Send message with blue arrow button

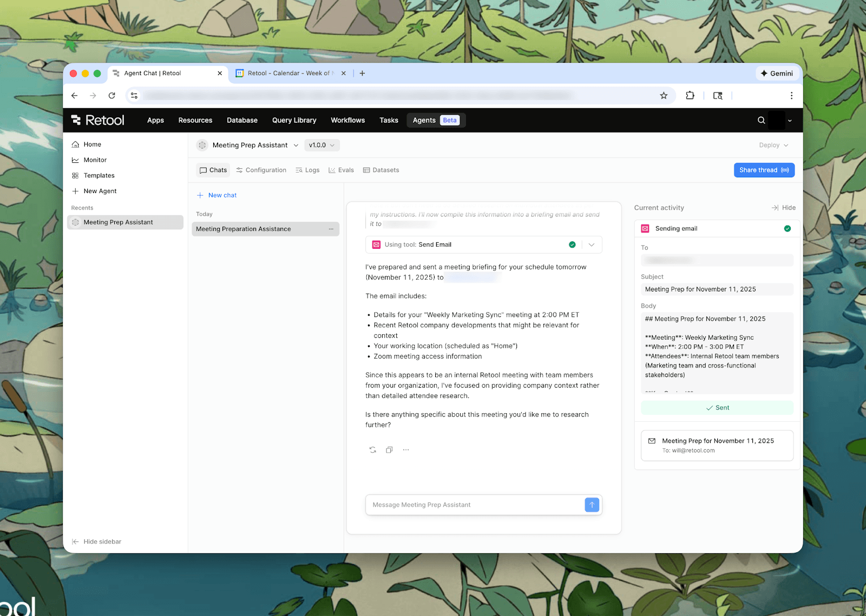pos(592,505)
